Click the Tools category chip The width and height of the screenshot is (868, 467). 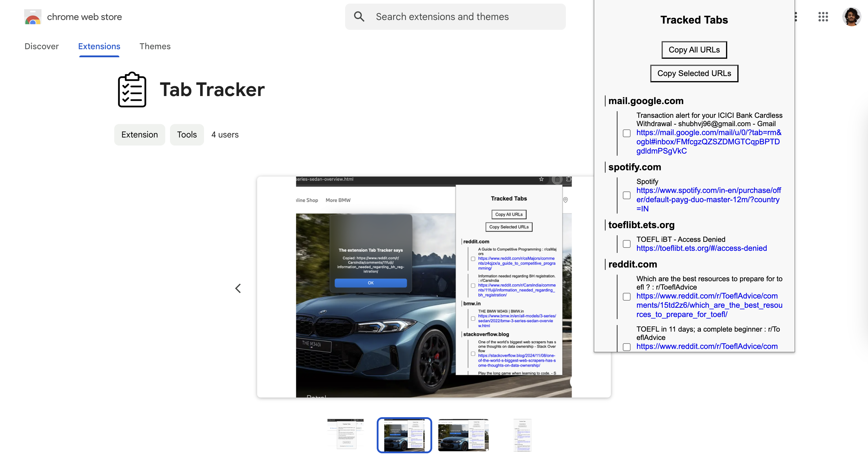pos(187,135)
